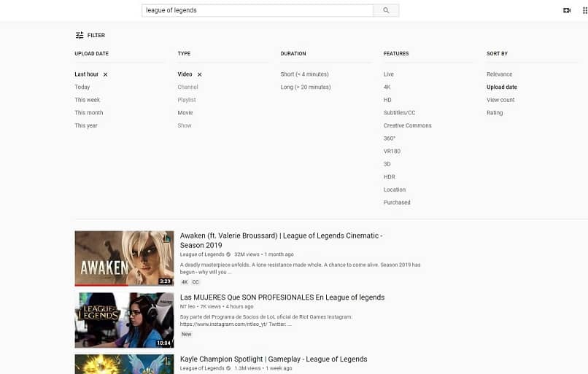Click the 4K badge on Awaken
The height and width of the screenshot is (374, 588).
pyautogui.click(x=185, y=282)
